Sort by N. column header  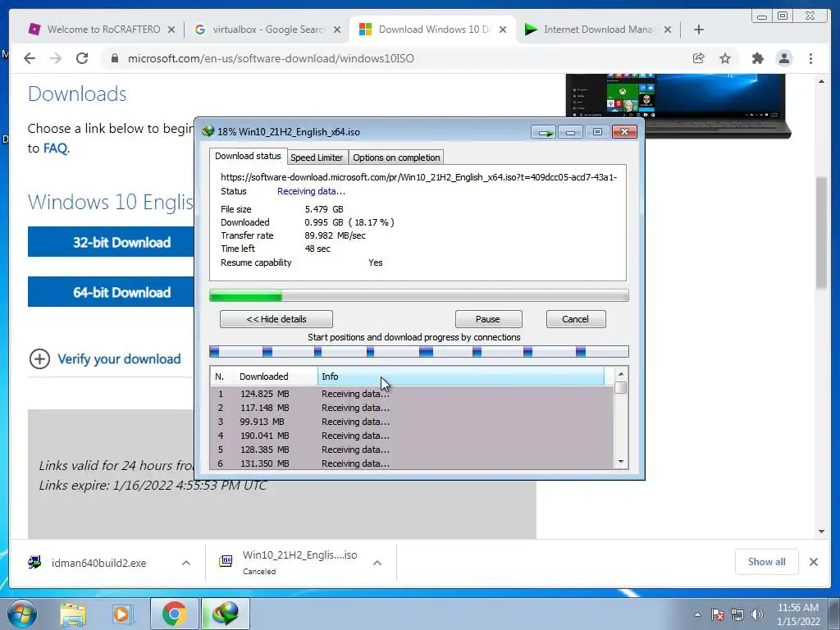[222, 377]
